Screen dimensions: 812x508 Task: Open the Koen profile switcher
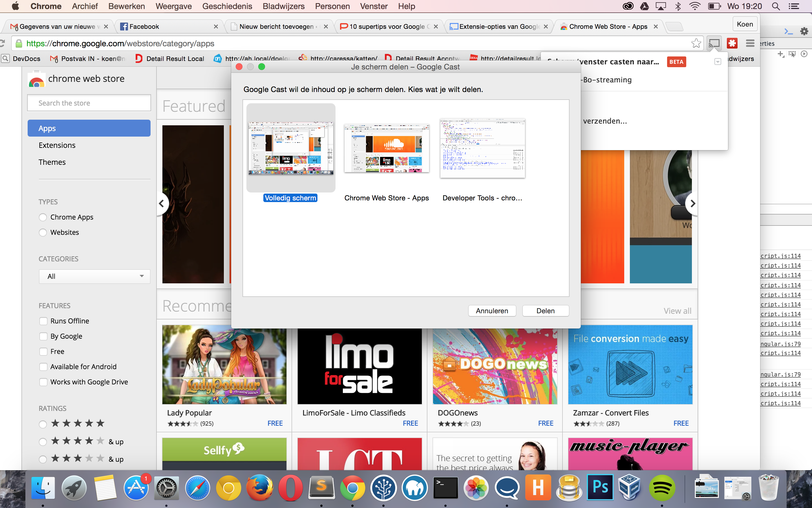coord(745,24)
